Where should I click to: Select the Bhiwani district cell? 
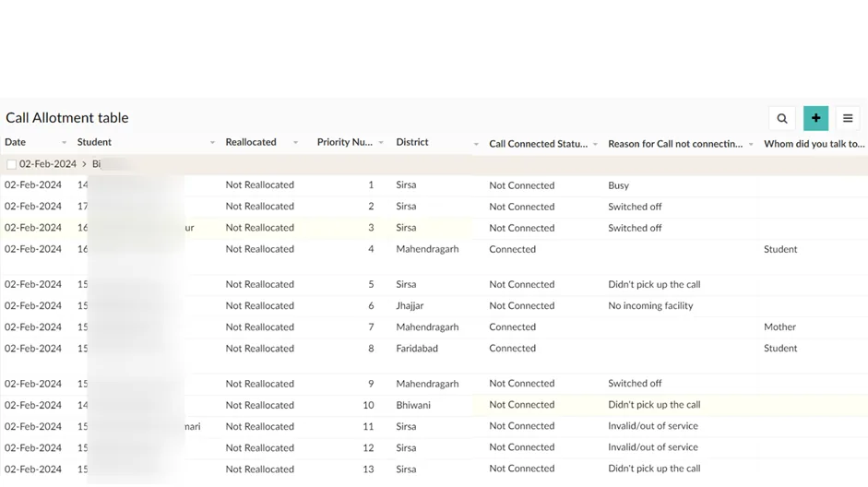coord(413,405)
